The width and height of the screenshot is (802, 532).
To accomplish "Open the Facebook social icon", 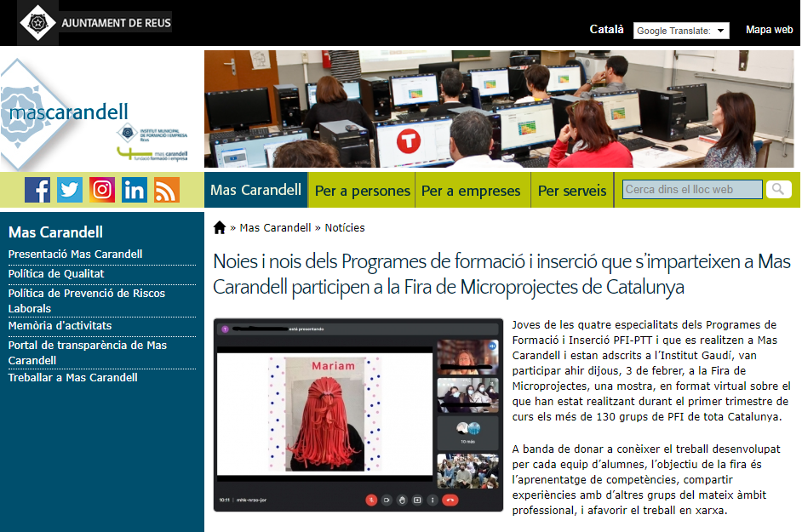I will point(37,189).
